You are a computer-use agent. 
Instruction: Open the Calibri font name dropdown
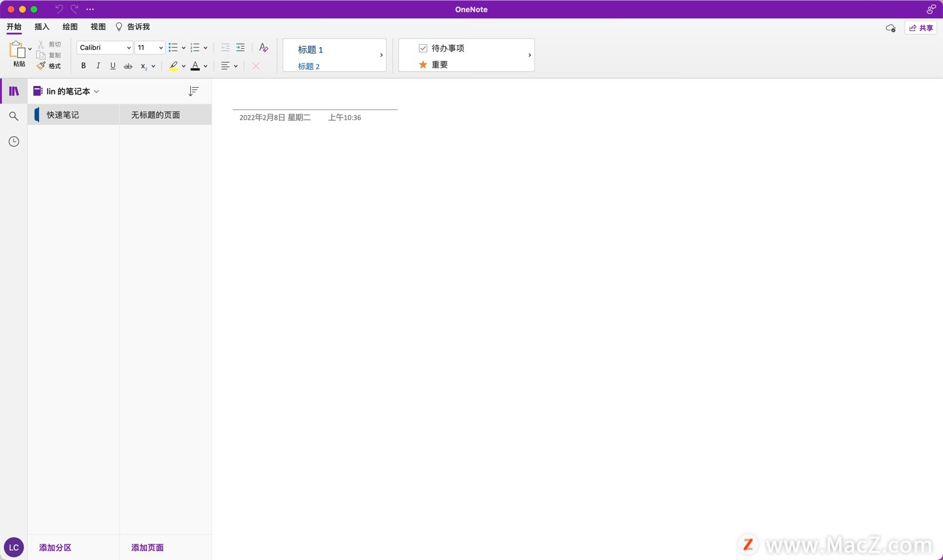point(105,48)
